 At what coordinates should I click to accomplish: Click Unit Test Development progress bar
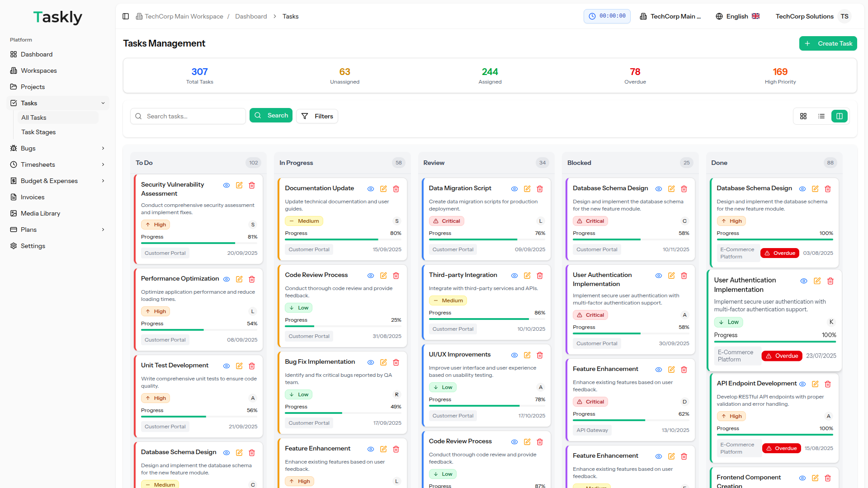tap(199, 417)
